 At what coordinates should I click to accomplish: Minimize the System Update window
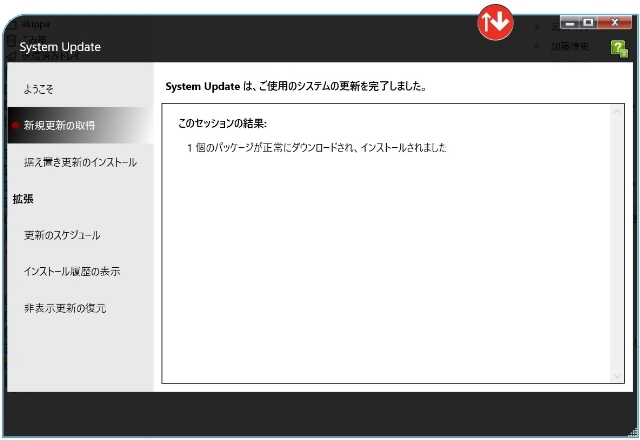(570, 22)
